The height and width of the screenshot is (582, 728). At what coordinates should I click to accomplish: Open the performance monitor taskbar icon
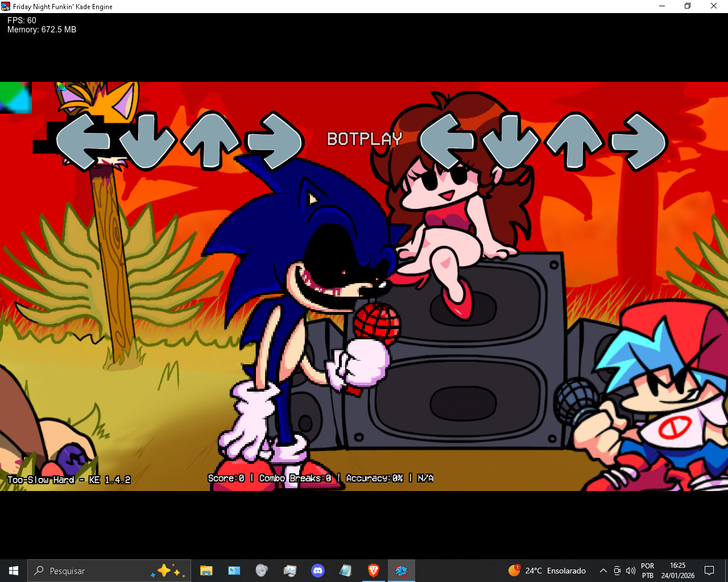[x=290, y=571]
